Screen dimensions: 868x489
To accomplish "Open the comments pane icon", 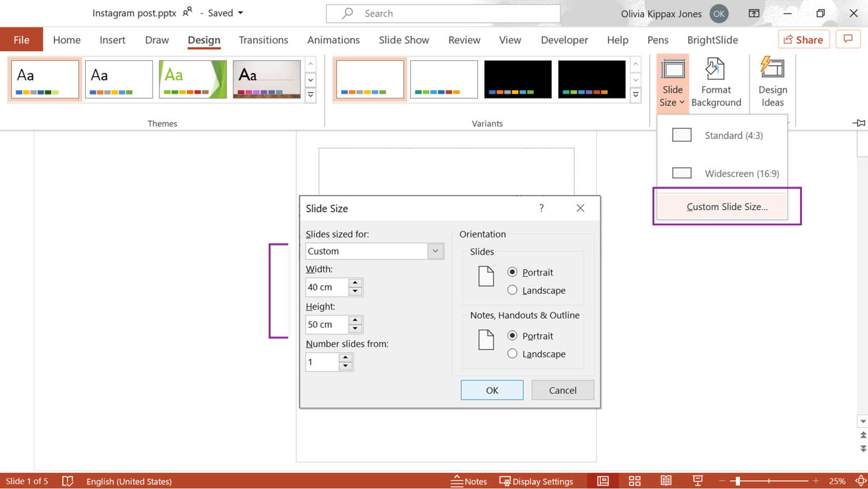I will coord(848,39).
